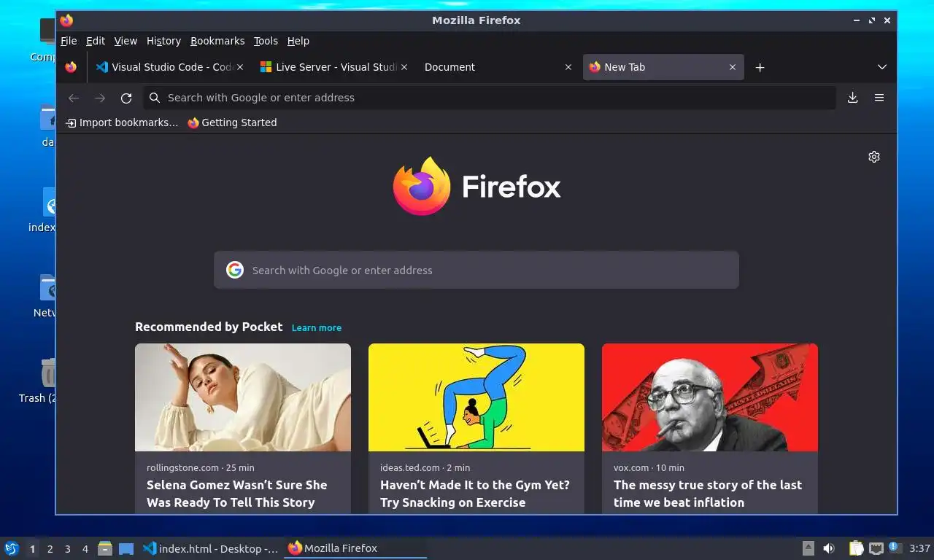Click Import bookmarks in bookmarks toolbar
The height and width of the screenshot is (560, 934).
click(x=122, y=122)
